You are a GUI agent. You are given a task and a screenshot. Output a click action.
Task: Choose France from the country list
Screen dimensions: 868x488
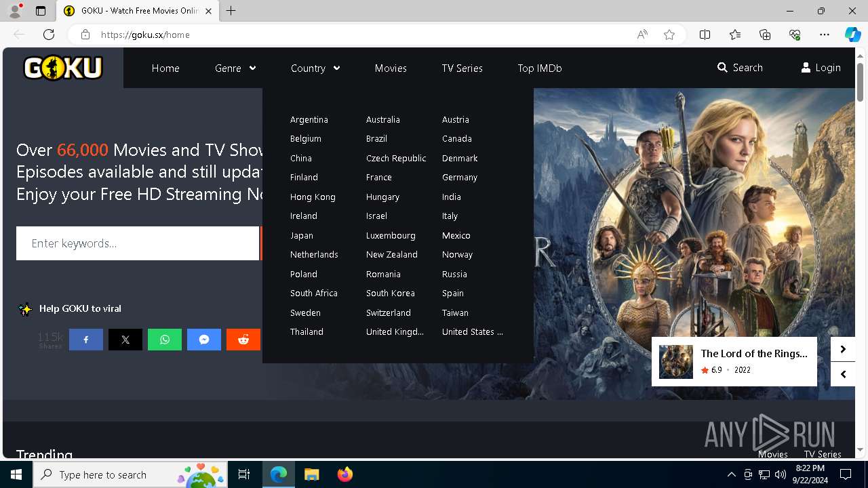(x=379, y=177)
